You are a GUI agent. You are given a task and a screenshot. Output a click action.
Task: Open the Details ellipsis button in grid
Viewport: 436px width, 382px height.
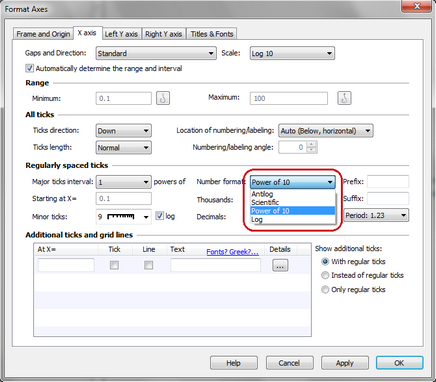(x=280, y=265)
